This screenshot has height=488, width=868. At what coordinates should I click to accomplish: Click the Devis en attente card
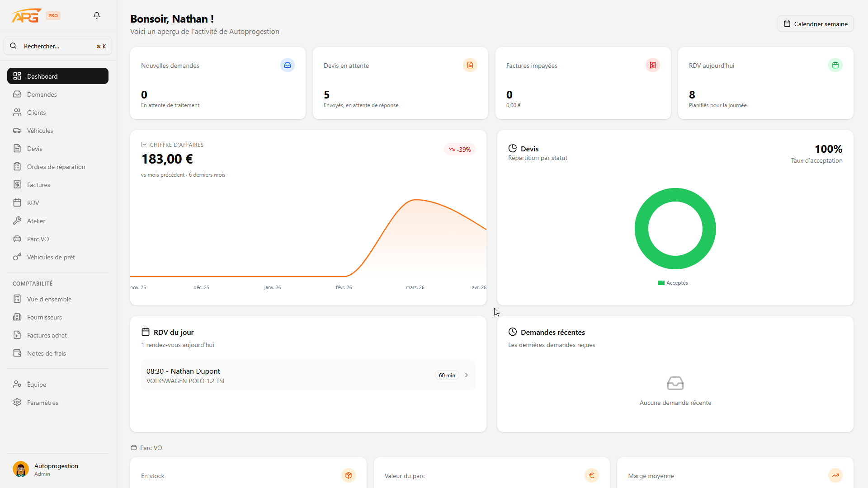(400, 83)
